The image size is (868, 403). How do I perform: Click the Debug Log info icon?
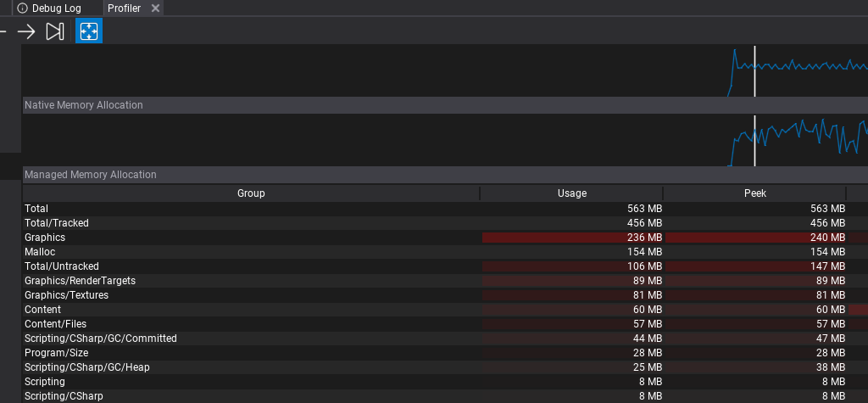tap(23, 8)
